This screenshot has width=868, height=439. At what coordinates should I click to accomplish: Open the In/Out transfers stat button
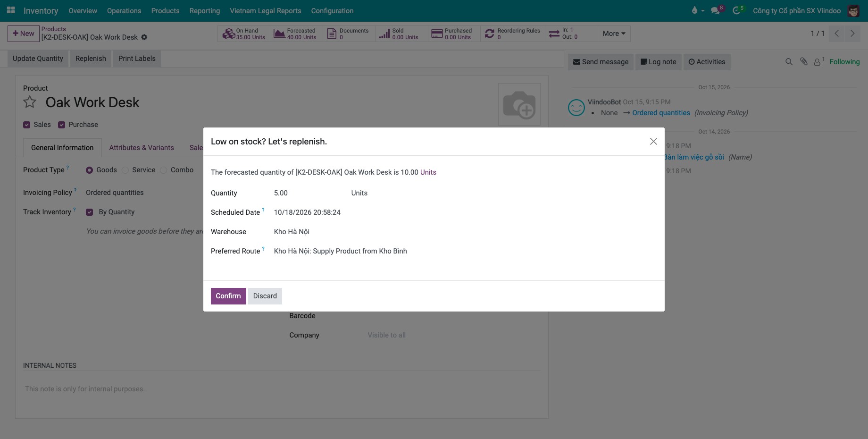571,34
